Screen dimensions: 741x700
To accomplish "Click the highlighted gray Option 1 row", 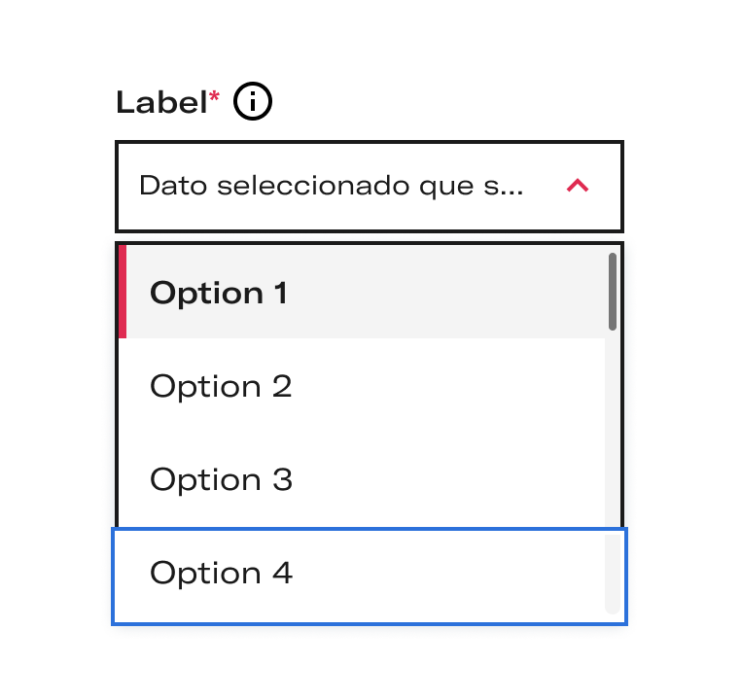I will pyautogui.click(x=362, y=292).
